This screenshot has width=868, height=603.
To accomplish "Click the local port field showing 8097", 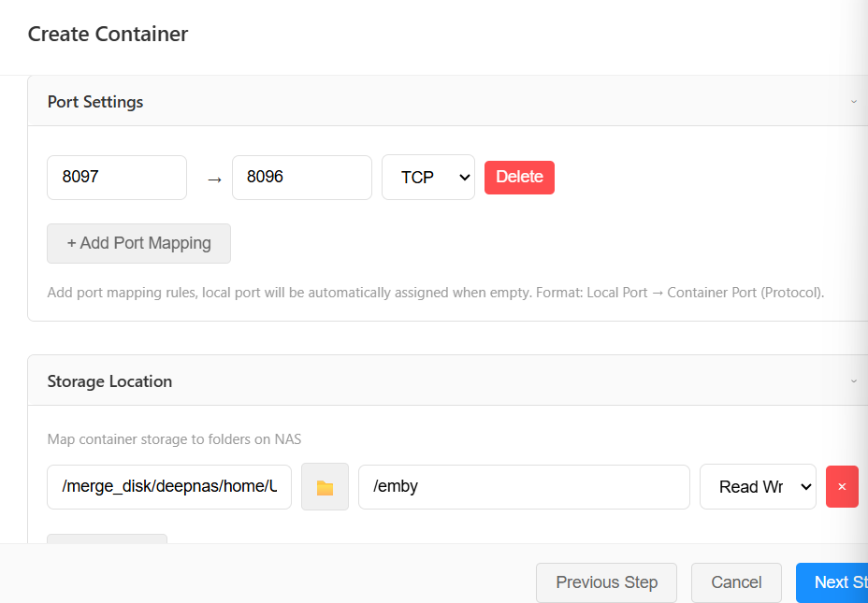I will click(117, 178).
